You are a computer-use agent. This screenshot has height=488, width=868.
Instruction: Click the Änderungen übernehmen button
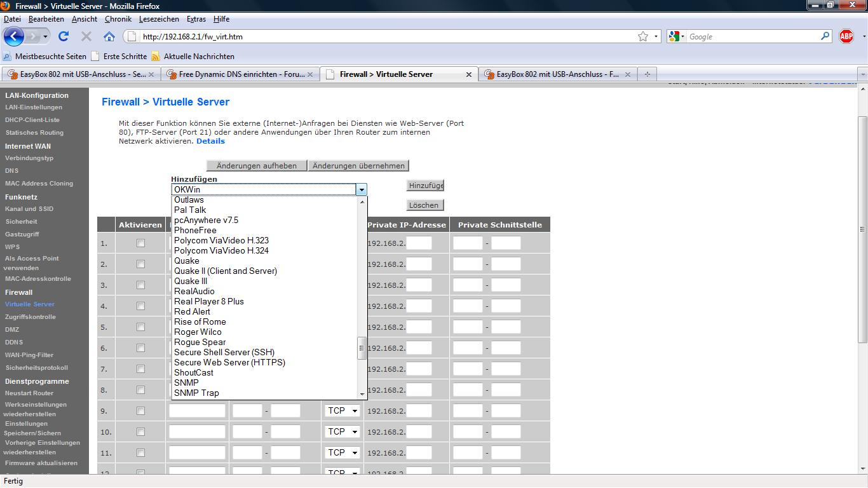pyautogui.click(x=358, y=166)
